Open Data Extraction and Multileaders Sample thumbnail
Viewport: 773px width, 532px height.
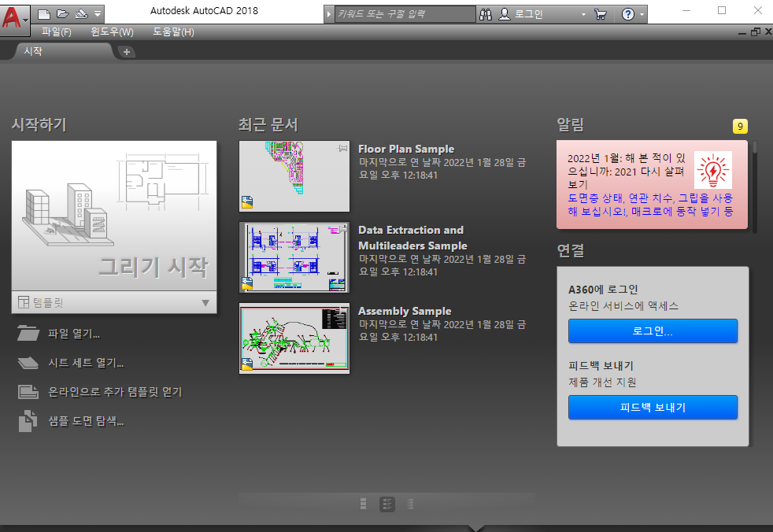pos(294,257)
